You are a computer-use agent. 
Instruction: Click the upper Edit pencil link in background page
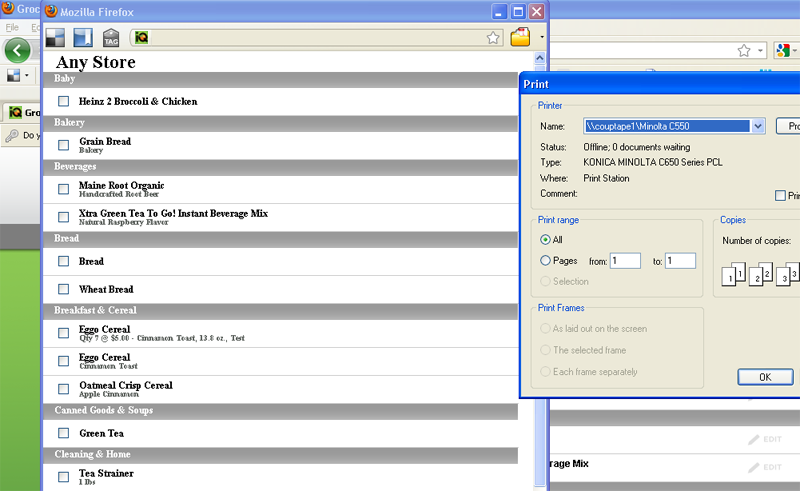point(765,439)
